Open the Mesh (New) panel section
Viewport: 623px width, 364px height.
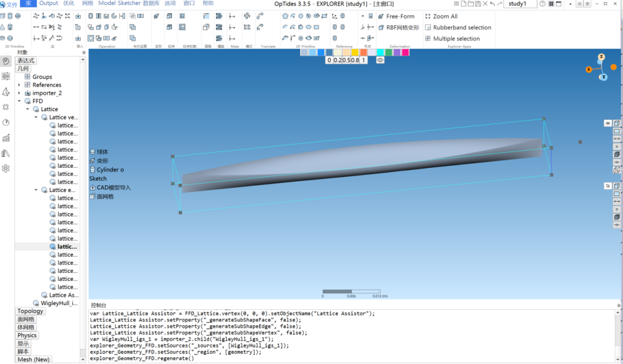(33, 359)
